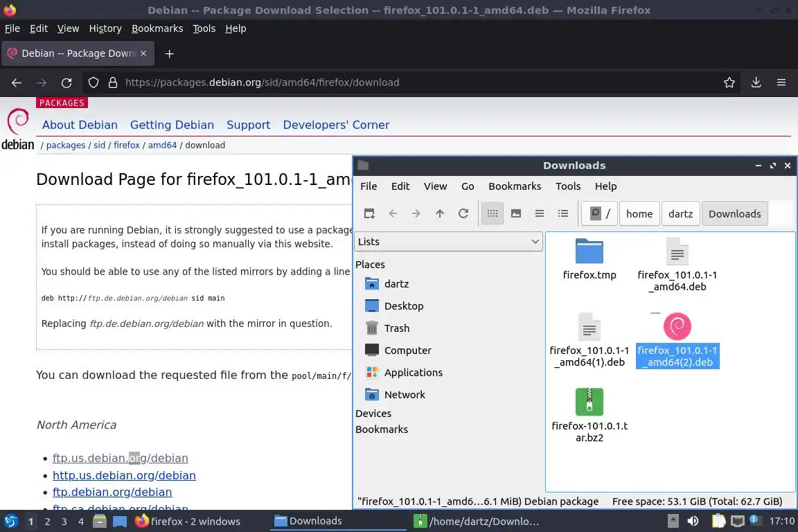Viewport: 798px width, 532px height.
Task: Click Firefox back navigation arrow
Action: coord(17,82)
